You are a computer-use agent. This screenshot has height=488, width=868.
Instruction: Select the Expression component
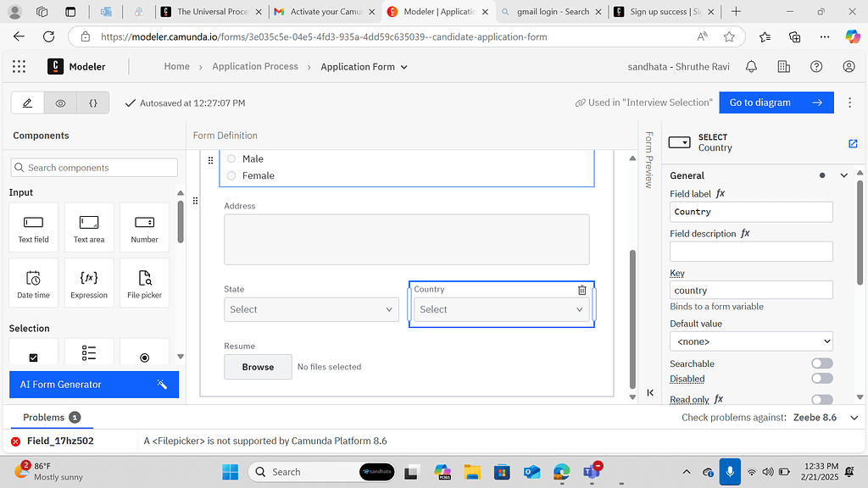pyautogui.click(x=88, y=282)
